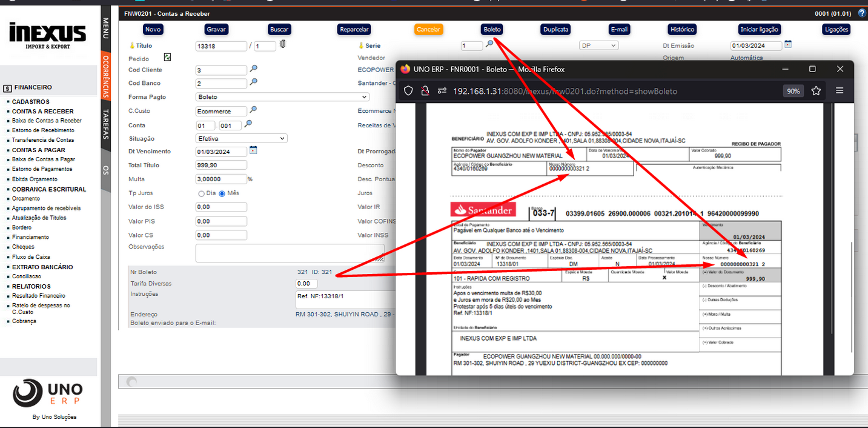
Task: Switch to the OCORRÊNCIAS side tab
Action: (x=106, y=76)
